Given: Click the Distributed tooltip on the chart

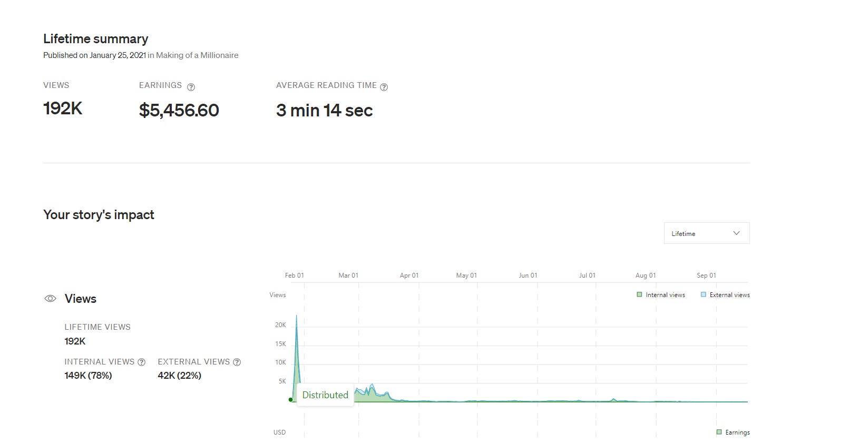Looking at the screenshot, I should click(325, 395).
